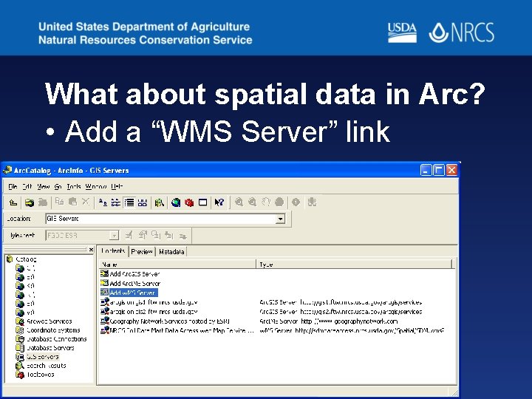The width and height of the screenshot is (532, 399).
Task: Switch to List view icon
Action: 116,202
